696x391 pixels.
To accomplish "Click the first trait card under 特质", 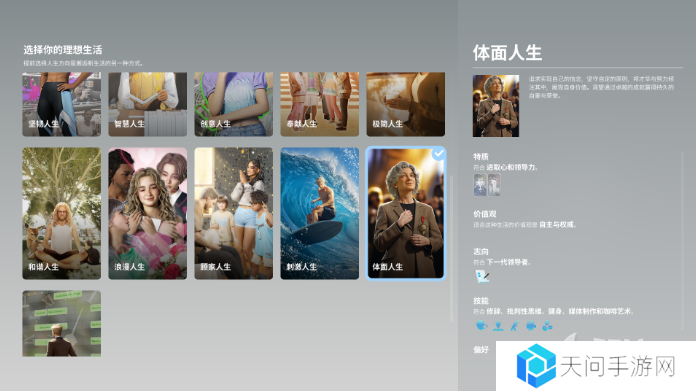I will pyautogui.click(x=480, y=185).
